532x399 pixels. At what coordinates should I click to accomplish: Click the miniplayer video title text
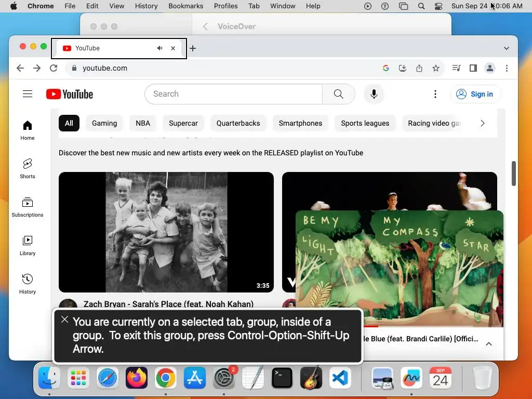pyautogui.click(x=420, y=339)
